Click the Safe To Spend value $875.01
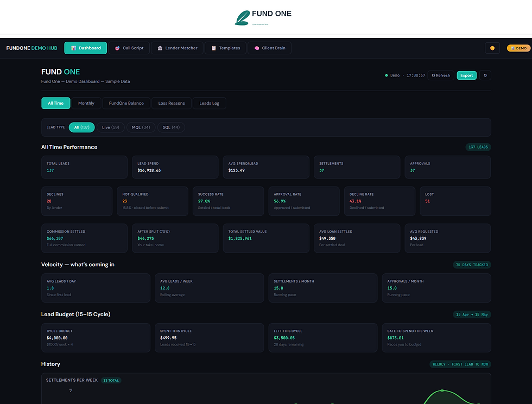 click(x=396, y=338)
